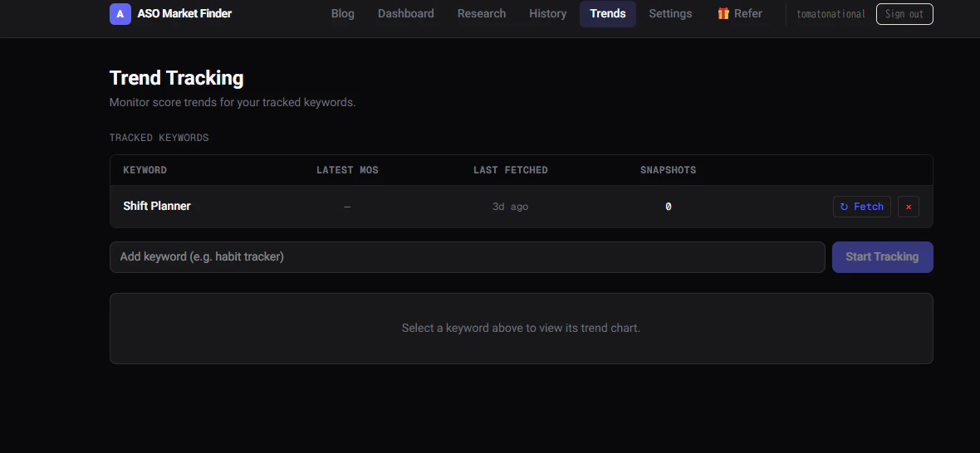This screenshot has width=980, height=453.
Task: Click the Latest MOS dash for Shift Planner
Action: click(347, 207)
